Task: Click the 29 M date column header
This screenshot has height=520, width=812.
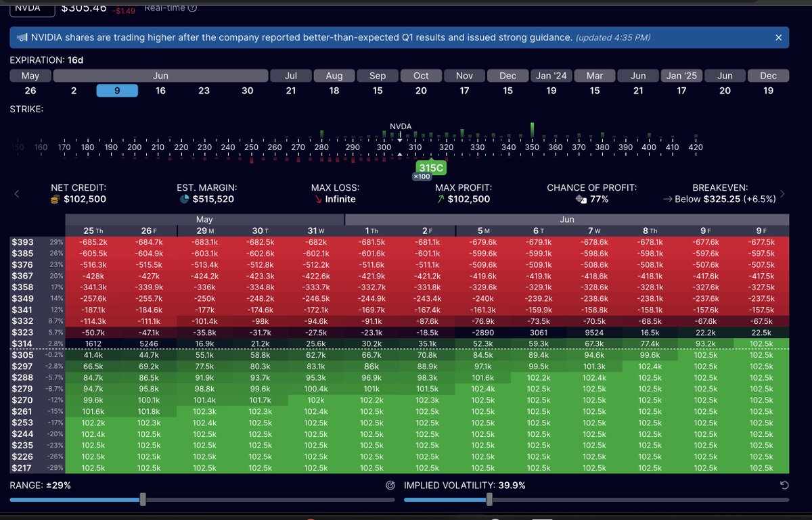Action: [205, 231]
